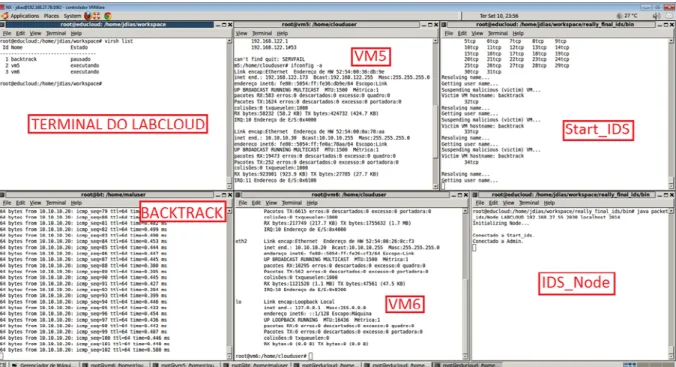Launch Firefox from the top panel
Image resolution: width=676 pixels, height=367 pixels.
88,16
